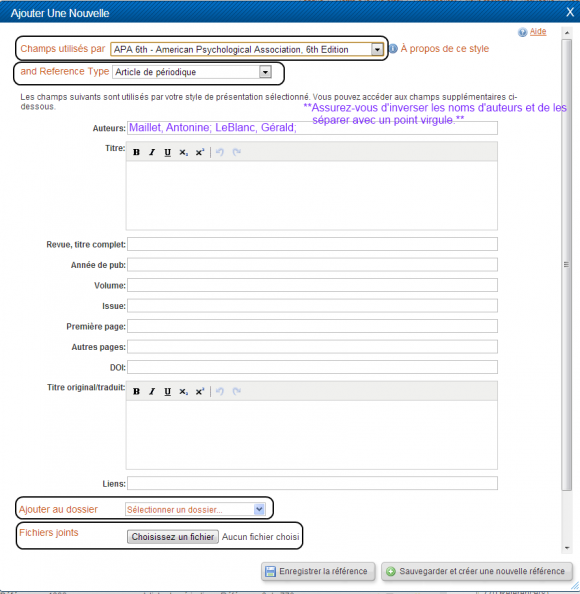Click italic in Titre original/traduit toolbar
580x594 pixels.
(x=152, y=391)
